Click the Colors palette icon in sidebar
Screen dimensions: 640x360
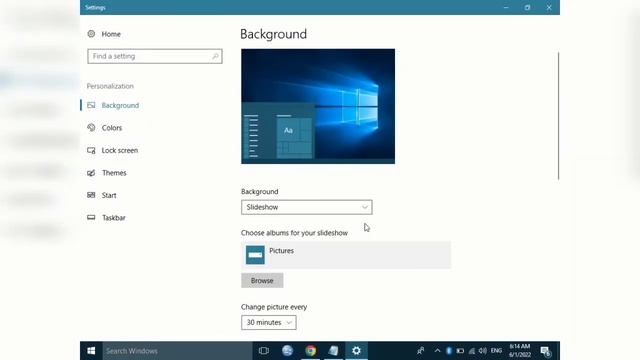pyautogui.click(x=91, y=128)
